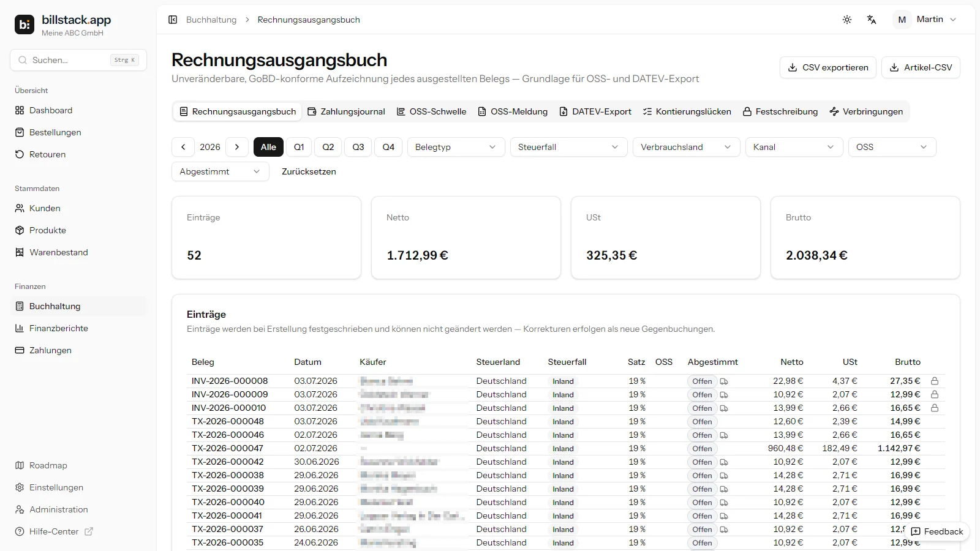Open the DATEV-Export tab

(595, 111)
